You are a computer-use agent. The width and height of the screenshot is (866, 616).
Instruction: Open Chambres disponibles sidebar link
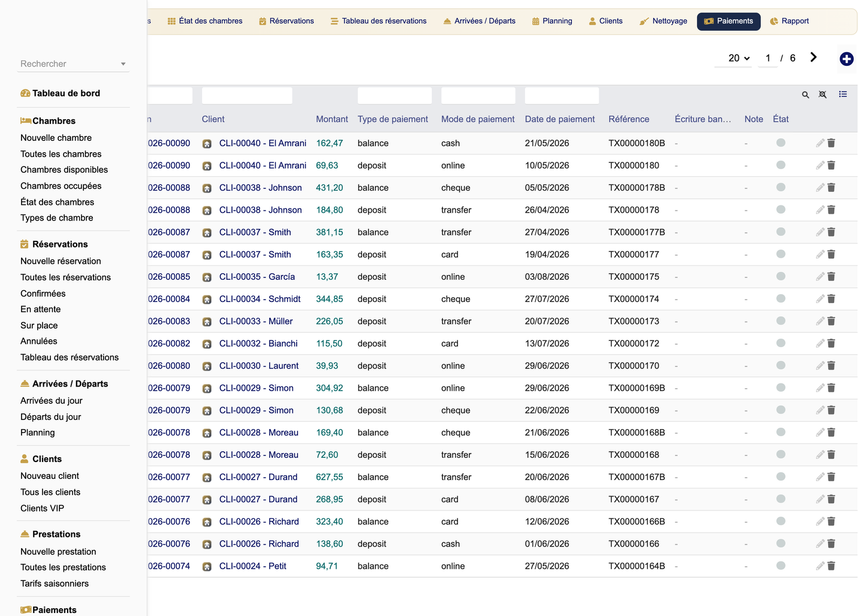(64, 170)
